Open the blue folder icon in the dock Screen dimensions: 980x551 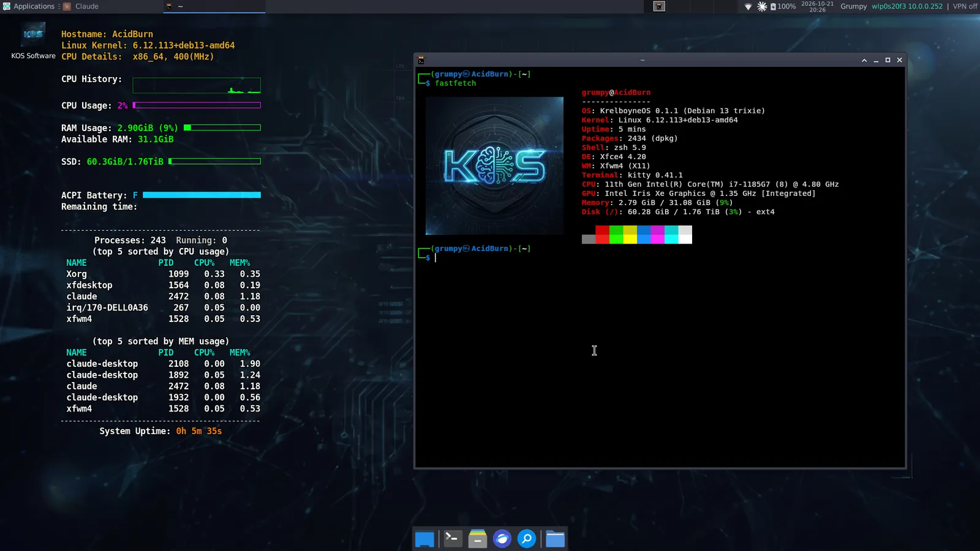click(555, 539)
